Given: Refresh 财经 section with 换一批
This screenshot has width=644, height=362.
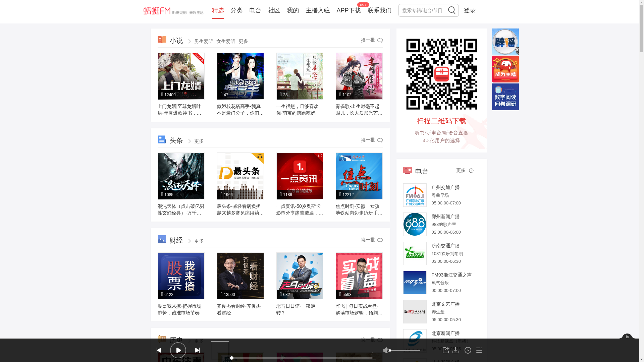Looking at the screenshot, I should 372,240.
